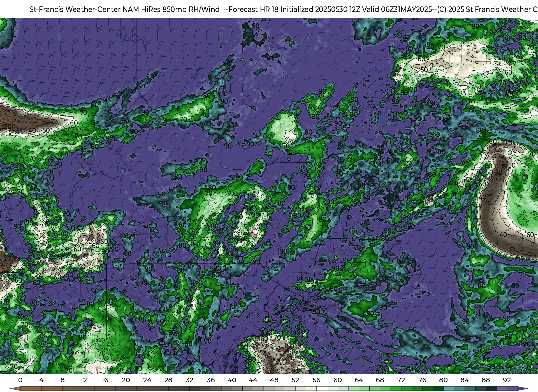This screenshot has height=392, width=538.
Task: Click the colorbar tick label 44
Action: pos(253,380)
